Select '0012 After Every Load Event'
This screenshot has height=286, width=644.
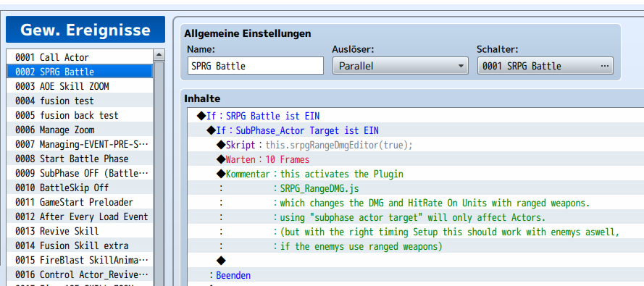pyautogui.click(x=80, y=216)
